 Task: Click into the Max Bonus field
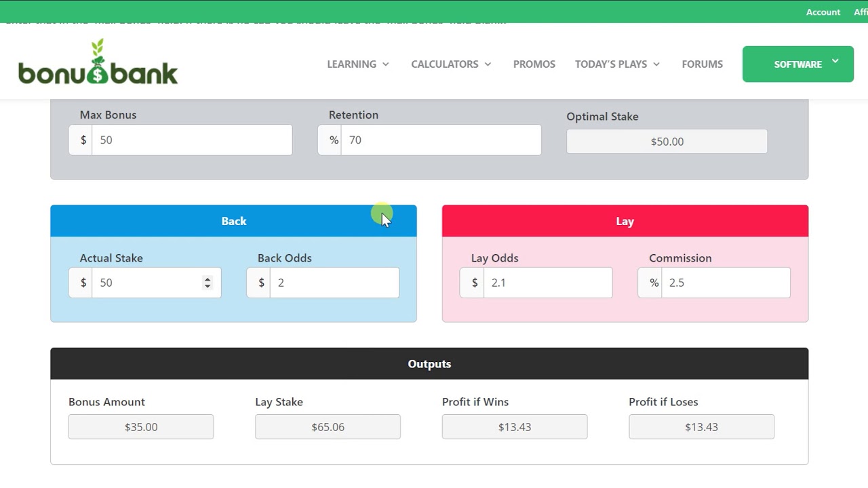[192, 140]
